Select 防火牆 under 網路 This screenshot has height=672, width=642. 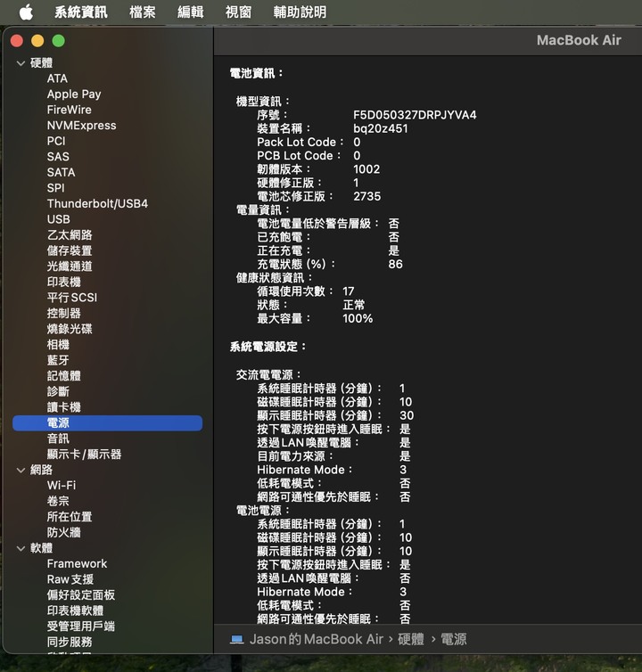coord(64,532)
